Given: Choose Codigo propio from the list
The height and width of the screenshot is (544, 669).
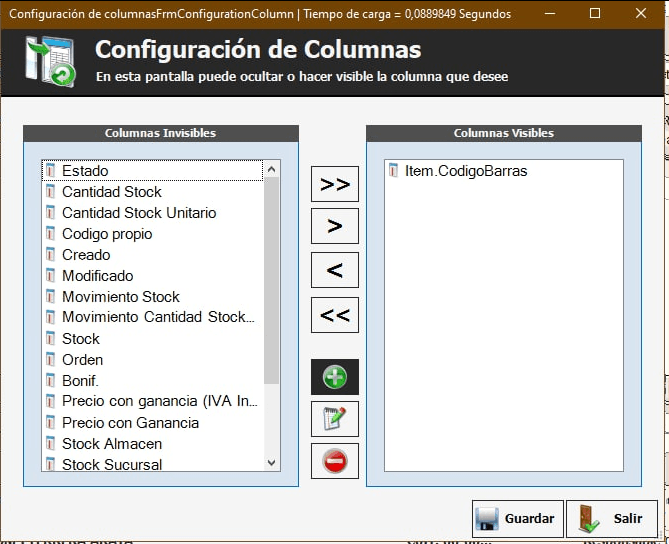Looking at the screenshot, I should pyautogui.click(x=107, y=234).
